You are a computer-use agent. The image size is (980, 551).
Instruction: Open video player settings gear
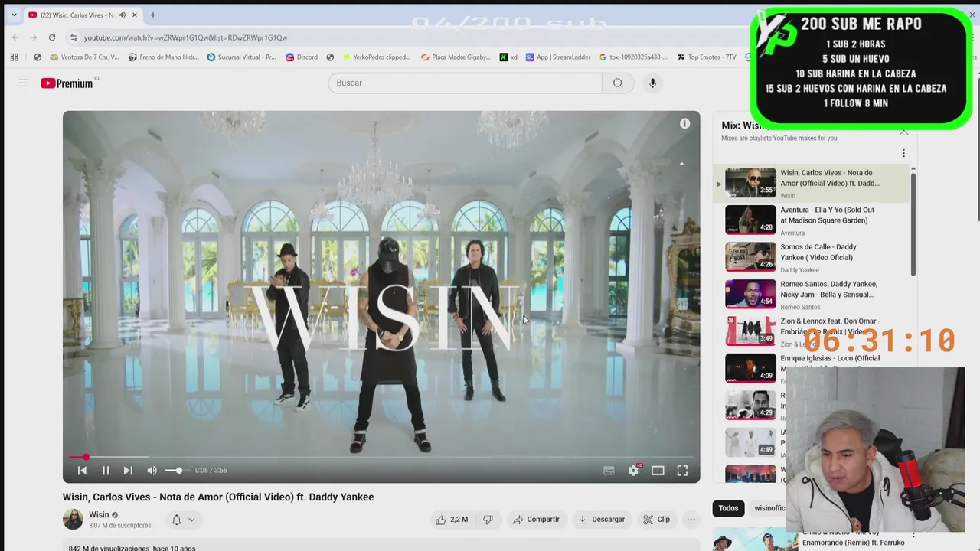(x=633, y=471)
